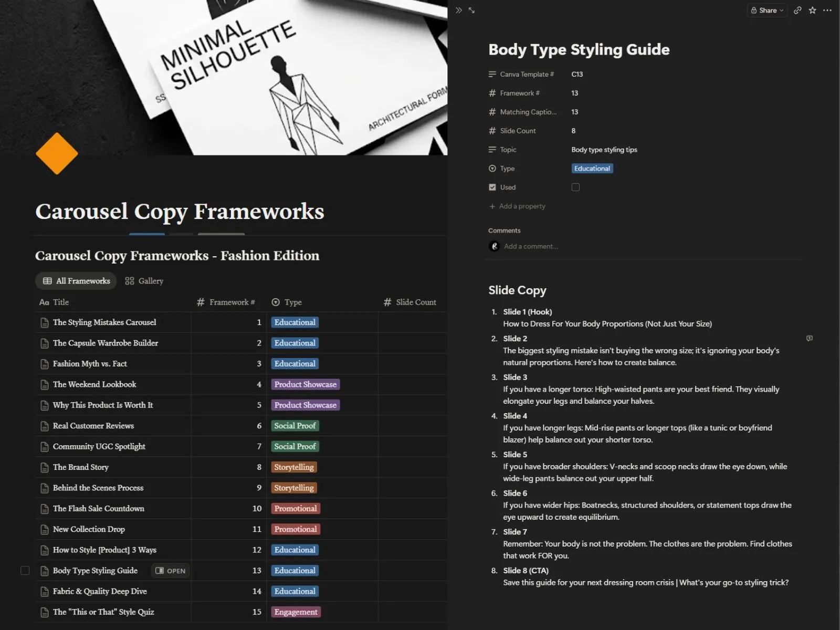The height and width of the screenshot is (630, 840).
Task: Click the page icon of New Collection Drop
Action: [x=45, y=529]
